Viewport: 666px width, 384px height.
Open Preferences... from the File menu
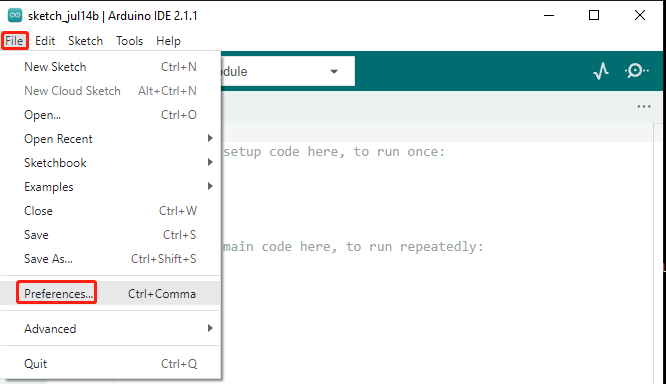pyautogui.click(x=110, y=294)
